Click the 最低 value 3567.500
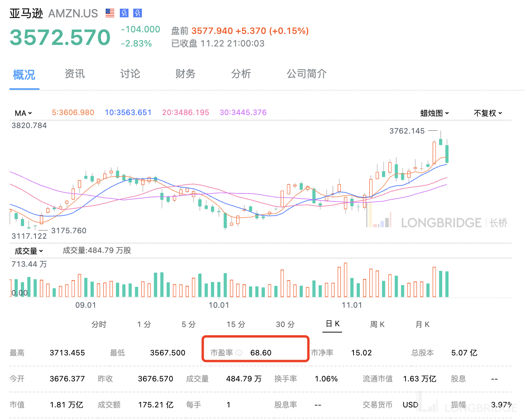The image size is (525, 420). click(x=168, y=353)
